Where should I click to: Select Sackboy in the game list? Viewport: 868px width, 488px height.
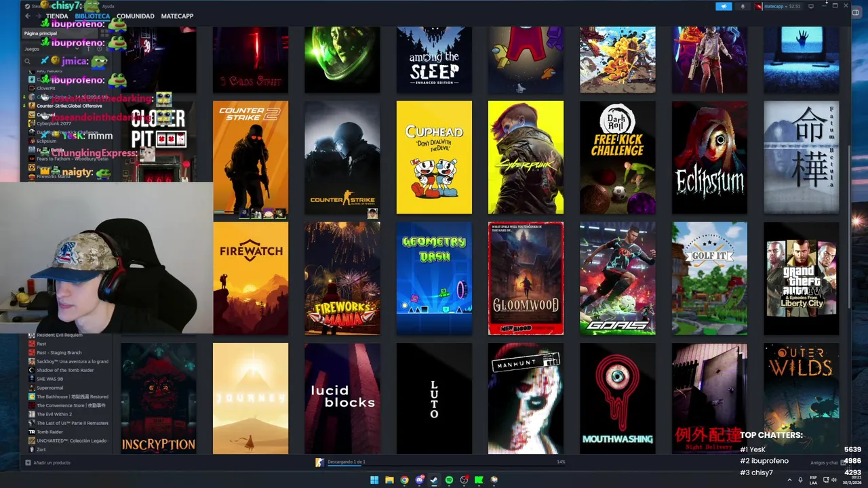(68, 361)
